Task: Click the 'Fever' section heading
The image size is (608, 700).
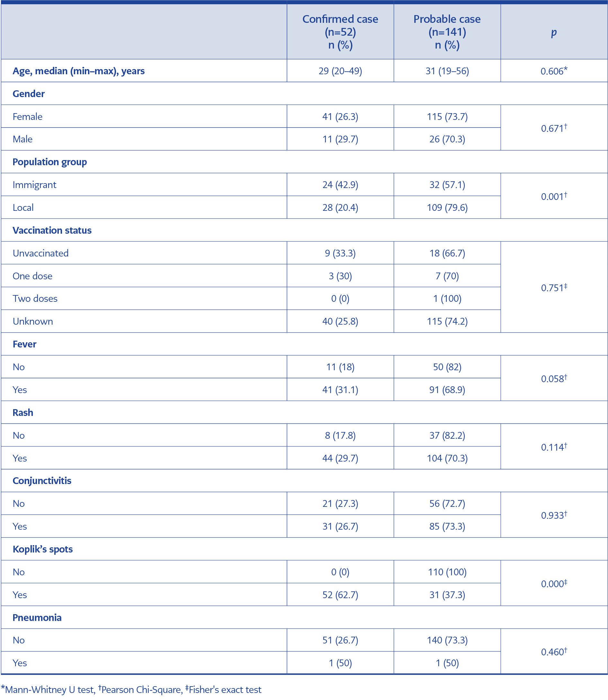Action: coord(24,344)
